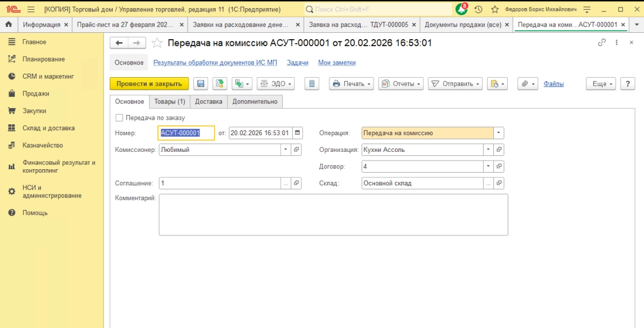Image resolution: width=644 pixels, height=328 pixels.
Task: Click Провести и закрыть button
Action: coord(149,84)
